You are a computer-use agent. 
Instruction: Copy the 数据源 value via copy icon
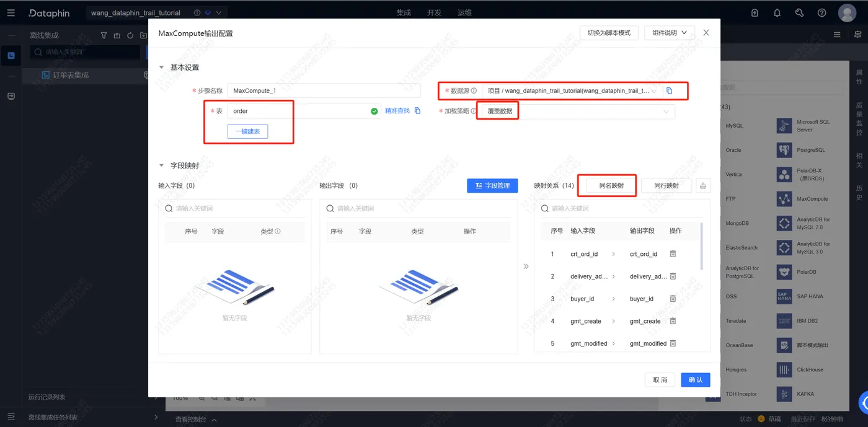669,90
